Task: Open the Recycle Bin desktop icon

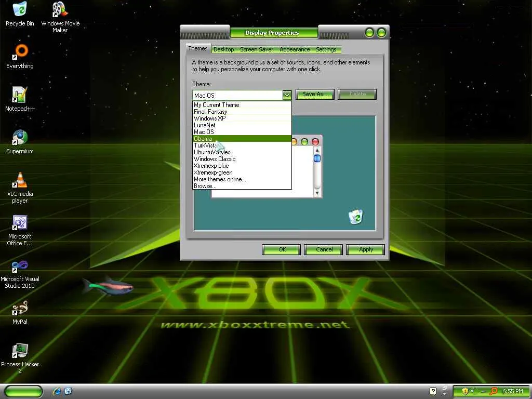Action: tap(20, 14)
